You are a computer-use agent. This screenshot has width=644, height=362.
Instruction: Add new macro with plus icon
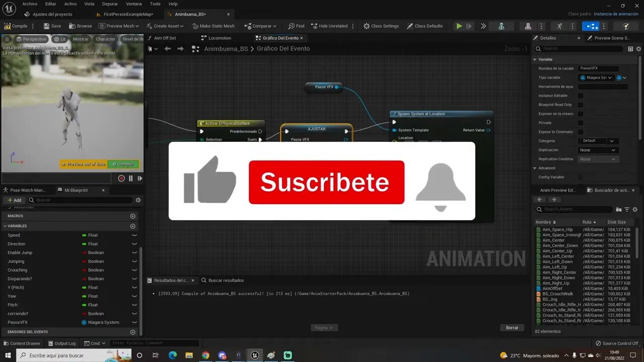click(x=133, y=216)
